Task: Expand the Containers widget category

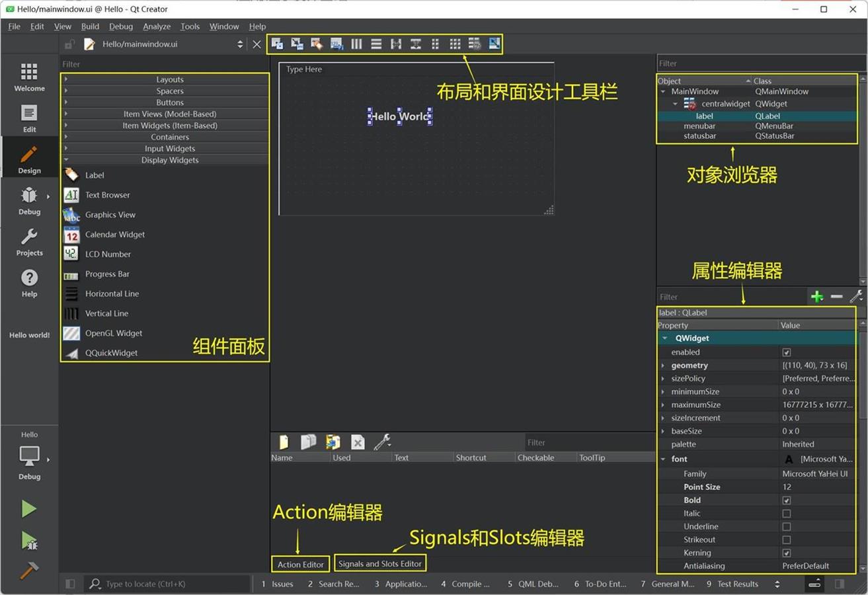Action: click(165, 137)
